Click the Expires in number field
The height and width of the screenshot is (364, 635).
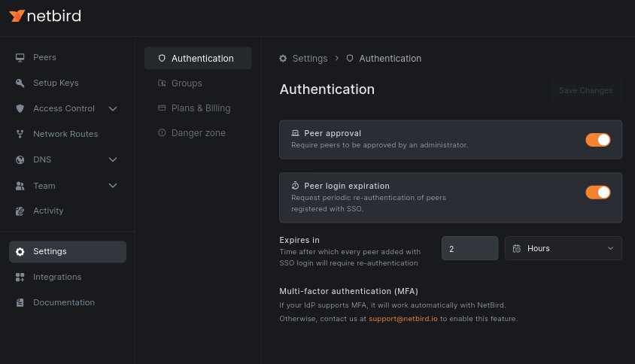469,248
